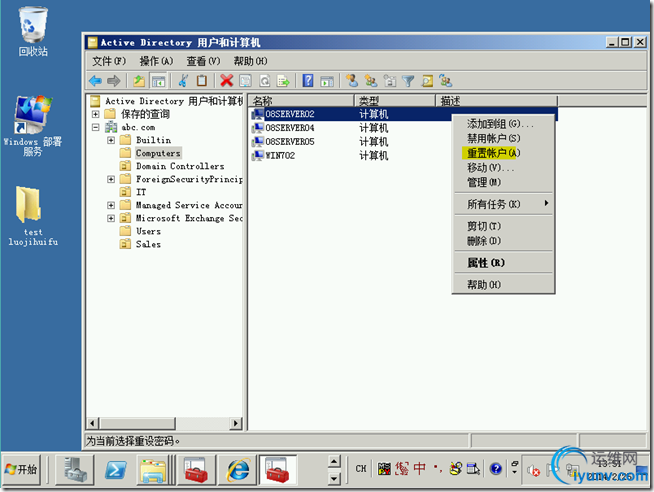Expand the ForeignSecurityPrincipals node

point(111,179)
